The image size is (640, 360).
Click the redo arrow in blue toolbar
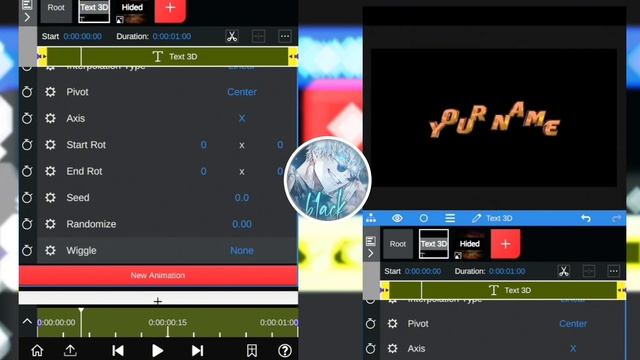click(x=616, y=218)
